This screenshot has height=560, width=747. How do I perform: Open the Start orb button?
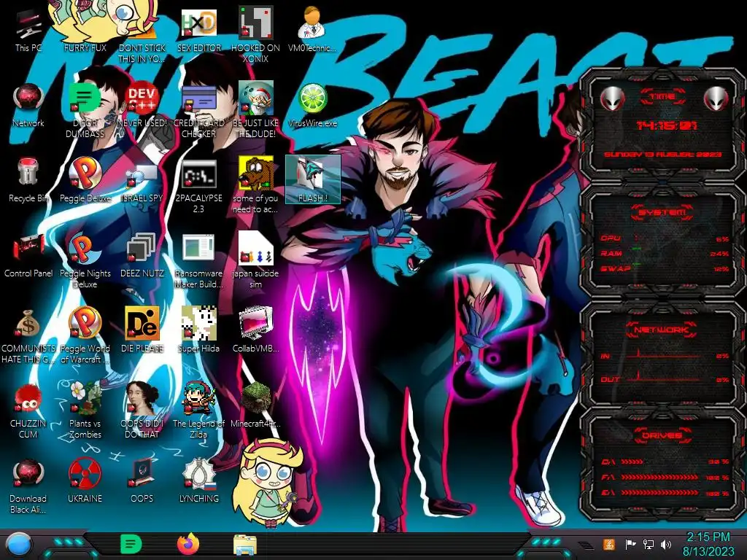click(18, 545)
